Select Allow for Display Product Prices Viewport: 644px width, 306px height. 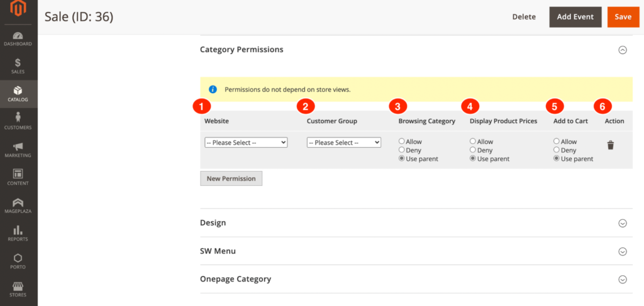(473, 141)
